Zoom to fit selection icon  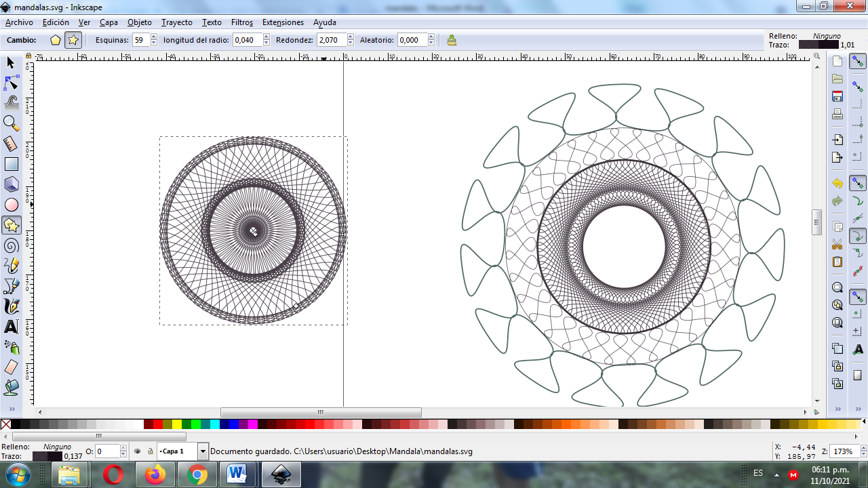(x=837, y=287)
